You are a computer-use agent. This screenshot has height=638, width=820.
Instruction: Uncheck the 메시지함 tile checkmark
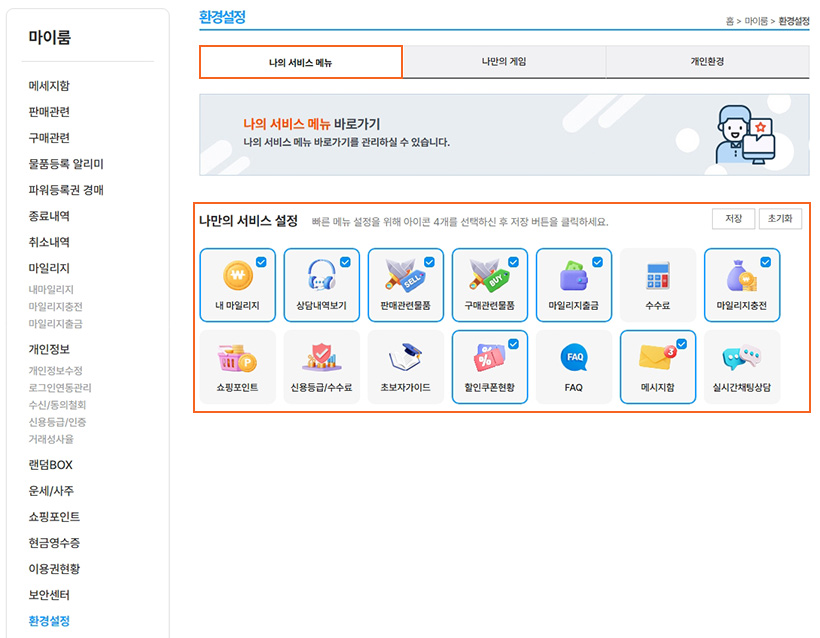681,344
